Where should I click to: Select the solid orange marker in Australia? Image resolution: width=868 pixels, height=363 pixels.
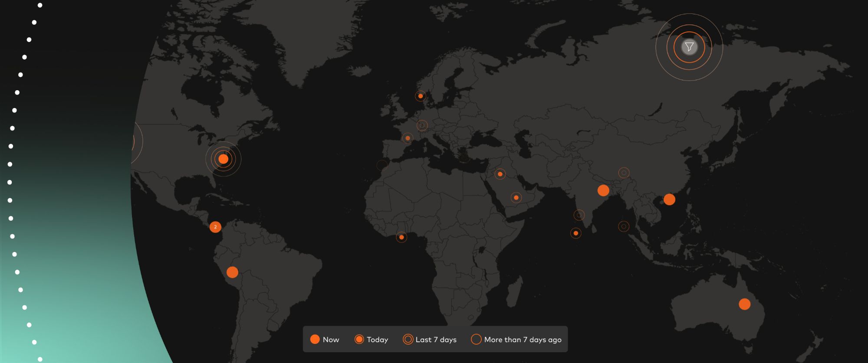[x=744, y=304]
